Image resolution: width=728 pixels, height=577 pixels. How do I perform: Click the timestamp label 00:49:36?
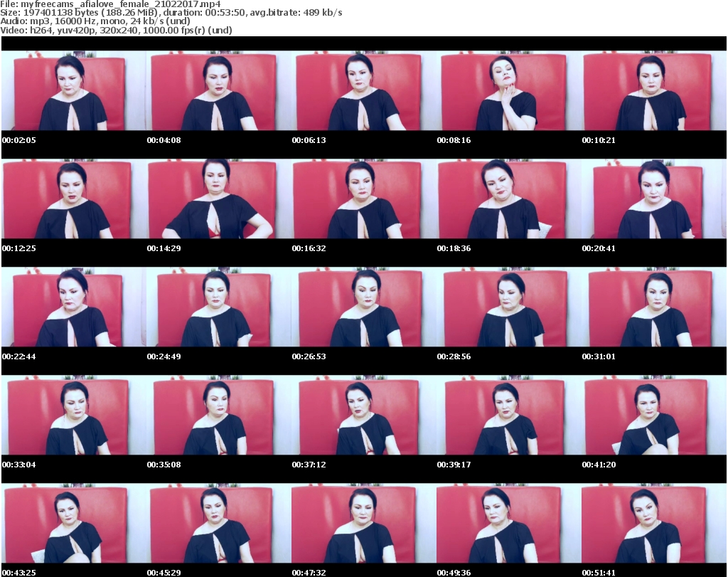click(454, 573)
